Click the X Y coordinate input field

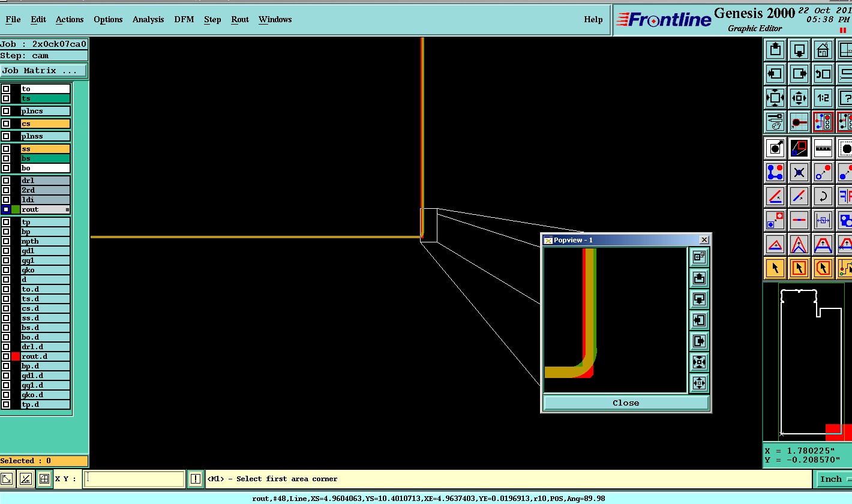[134, 479]
